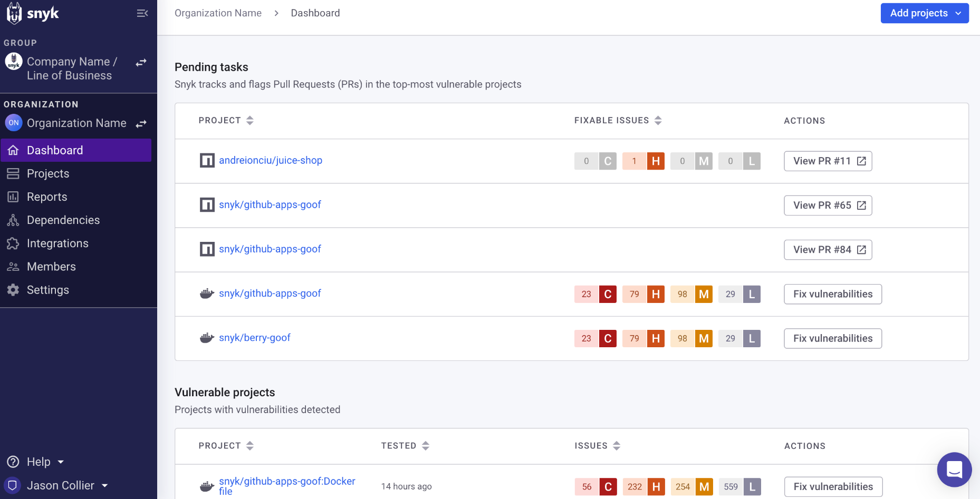
Task: Expand the Help dropdown menu
Action: (x=45, y=462)
